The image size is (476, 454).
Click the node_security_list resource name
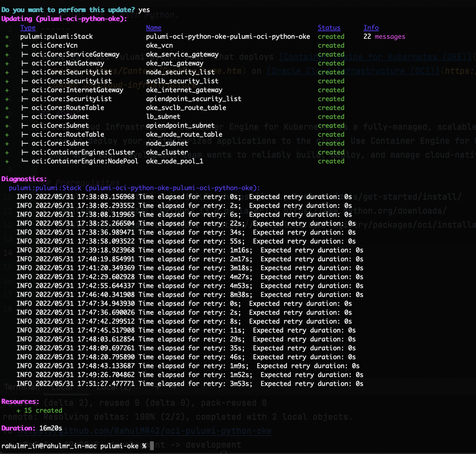[x=180, y=72]
